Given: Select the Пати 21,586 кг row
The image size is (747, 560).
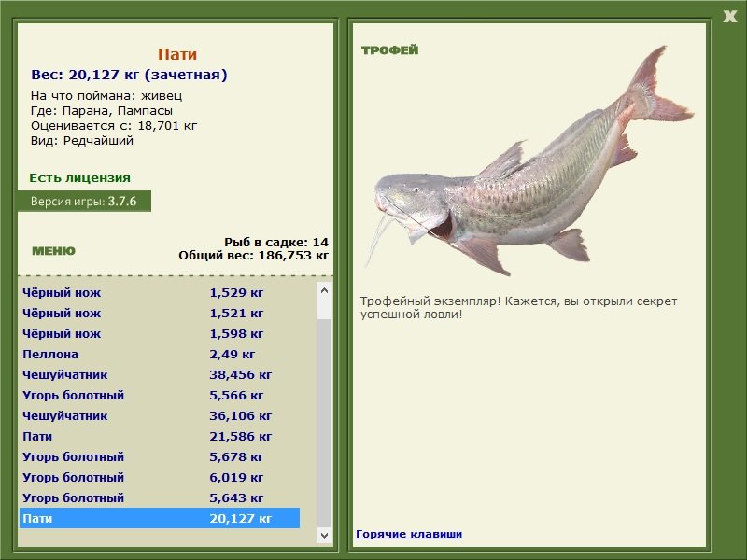Looking at the screenshot, I should coord(160,436).
